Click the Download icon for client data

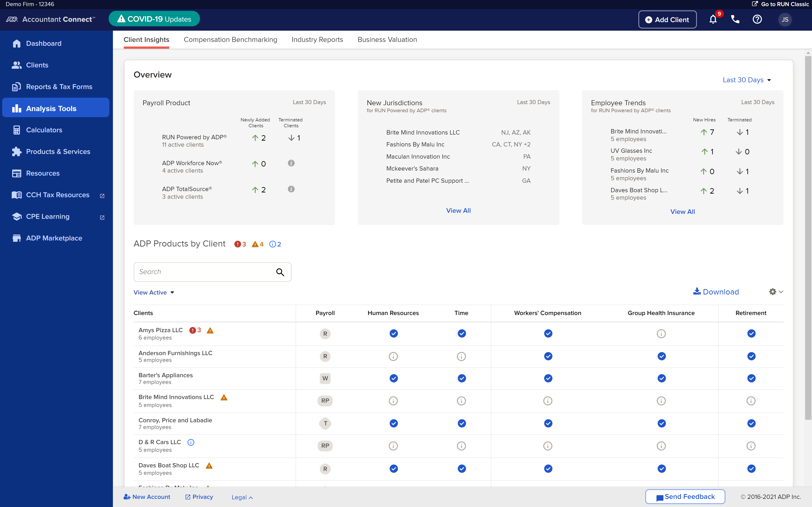pos(697,291)
